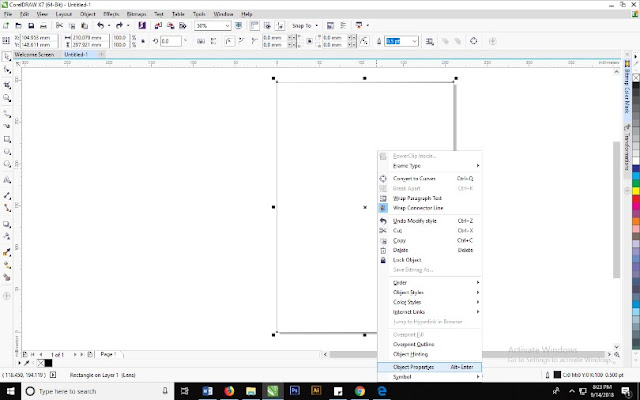Select the Rectangle tool in toolbox
The height and width of the screenshot is (400, 640).
(7, 140)
